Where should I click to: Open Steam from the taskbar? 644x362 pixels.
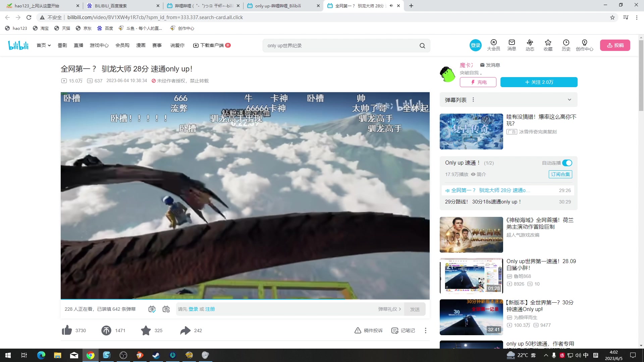click(156, 355)
